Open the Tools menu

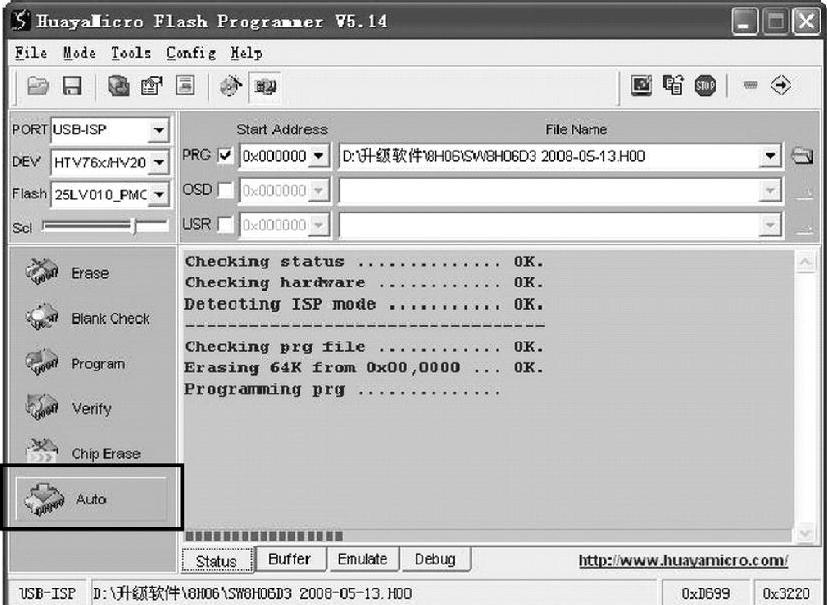pos(131,53)
